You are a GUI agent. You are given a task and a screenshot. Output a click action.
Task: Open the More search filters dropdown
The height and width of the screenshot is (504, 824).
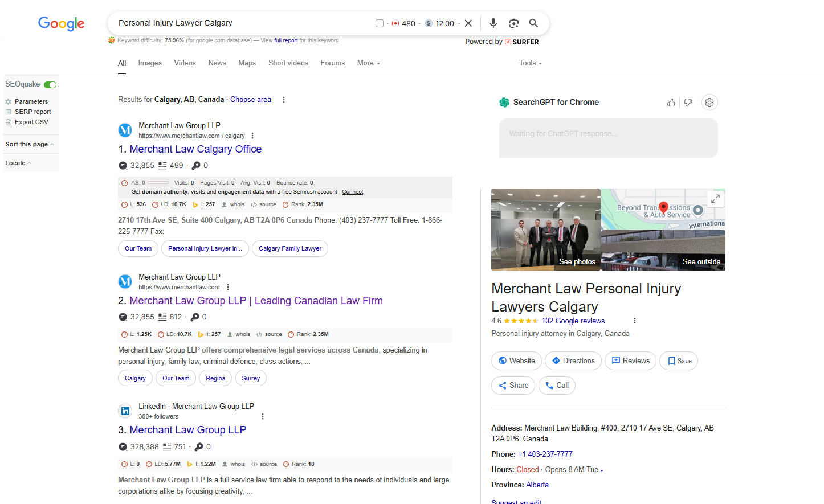(x=368, y=63)
